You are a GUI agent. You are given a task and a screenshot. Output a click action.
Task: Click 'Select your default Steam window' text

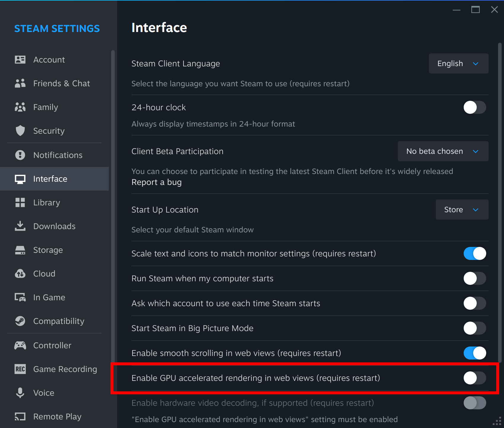pyautogui.click(x=192, y=230)
